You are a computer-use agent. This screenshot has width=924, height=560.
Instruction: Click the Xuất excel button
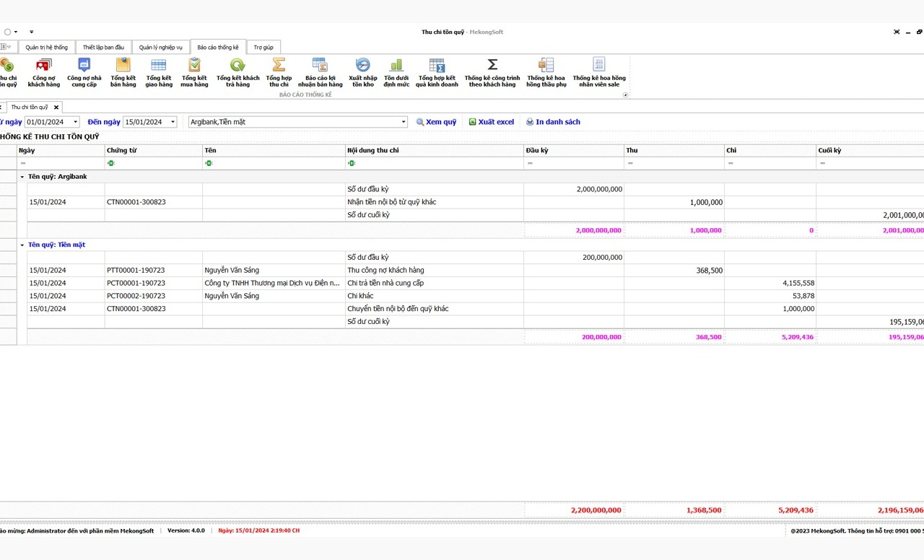[491, 123]
